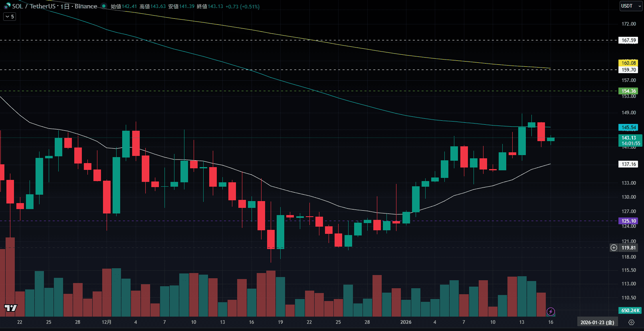Image resolution: width=644 pixels, height=331 pixels.
Task: Click the white 137.16 moving average label
Action: pyautogui.click(x=628, y=164)
